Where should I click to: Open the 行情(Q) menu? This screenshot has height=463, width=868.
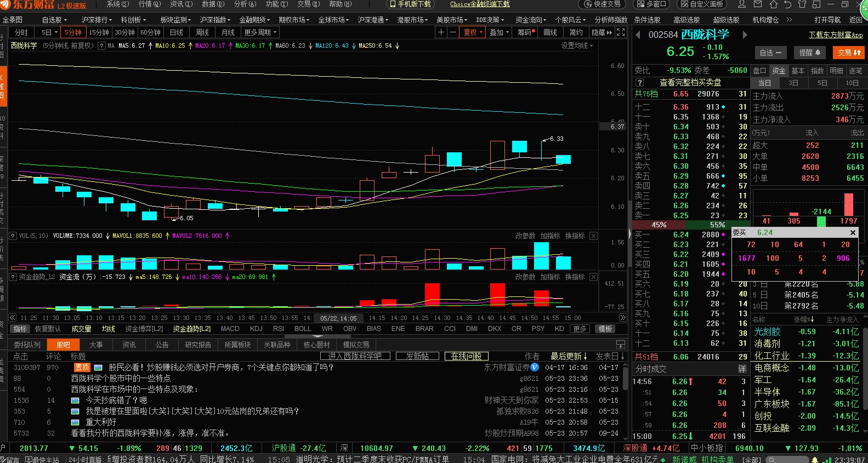tap(150, 4)
